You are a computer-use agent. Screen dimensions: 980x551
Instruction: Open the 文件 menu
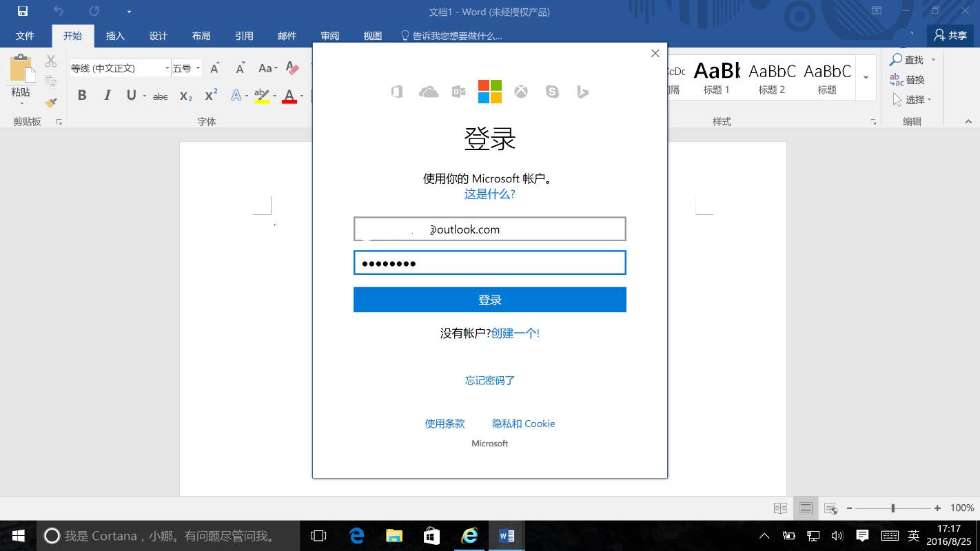point(25,36)
